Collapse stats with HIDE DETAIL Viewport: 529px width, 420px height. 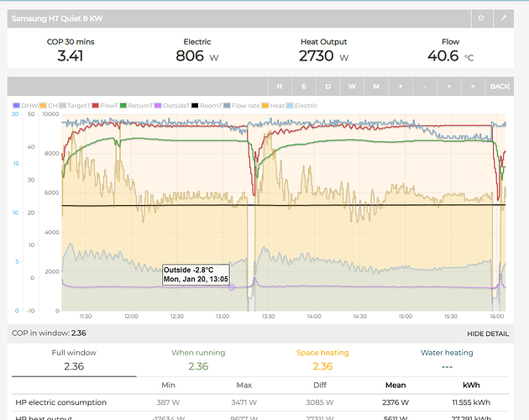click(488, 333)
